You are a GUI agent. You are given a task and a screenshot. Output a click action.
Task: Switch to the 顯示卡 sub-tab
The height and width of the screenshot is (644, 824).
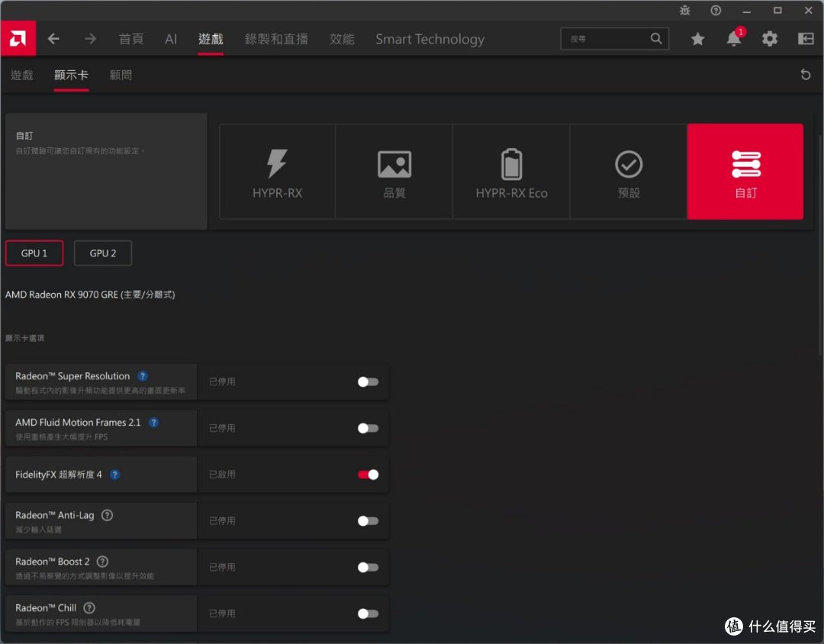(x=71, y=76)
